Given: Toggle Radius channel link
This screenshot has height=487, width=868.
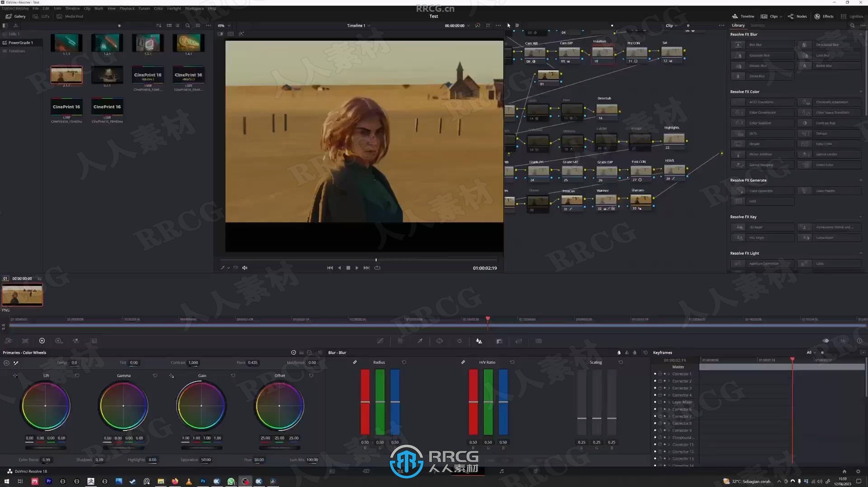Looking at the screenshot, I should [355, 362].
